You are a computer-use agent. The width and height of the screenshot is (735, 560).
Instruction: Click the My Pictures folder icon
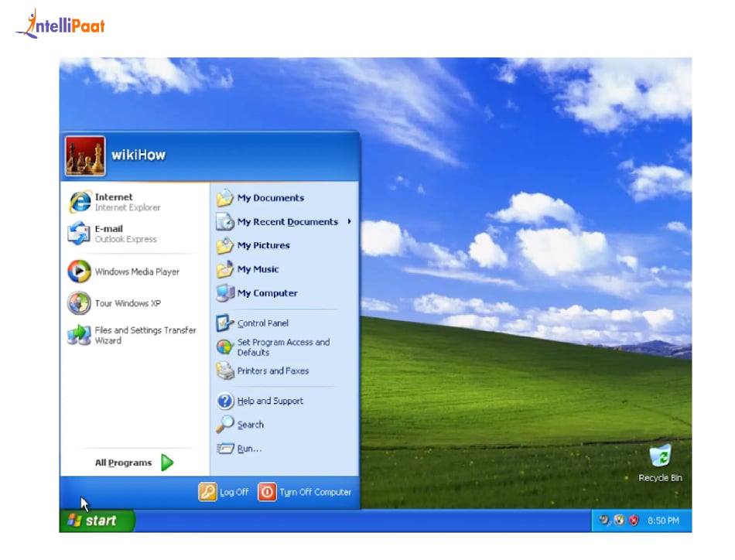[x=225, y=245]
